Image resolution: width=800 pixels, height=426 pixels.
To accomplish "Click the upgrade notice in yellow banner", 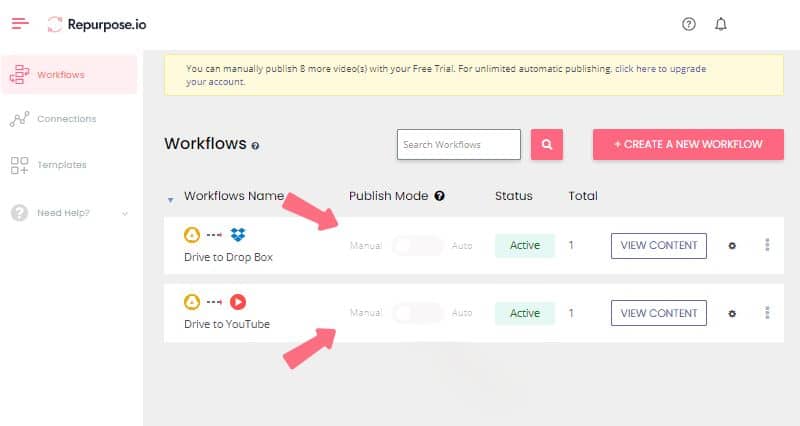I will tap(660, 69).
